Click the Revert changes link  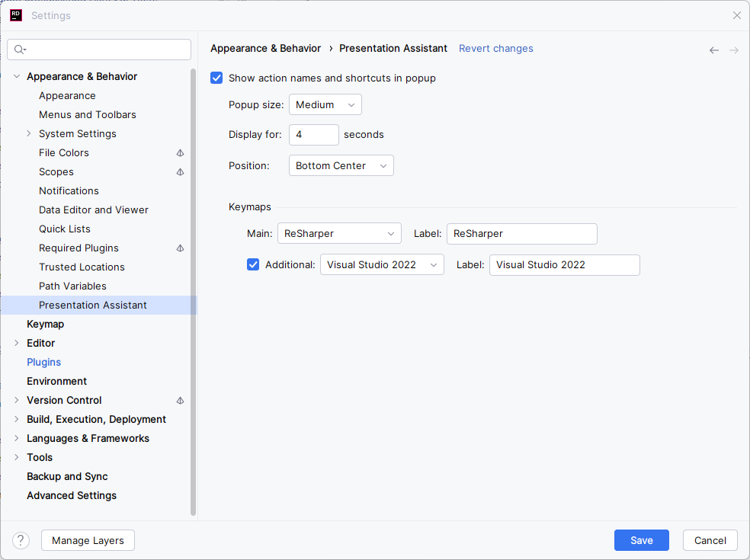[495, 48]
